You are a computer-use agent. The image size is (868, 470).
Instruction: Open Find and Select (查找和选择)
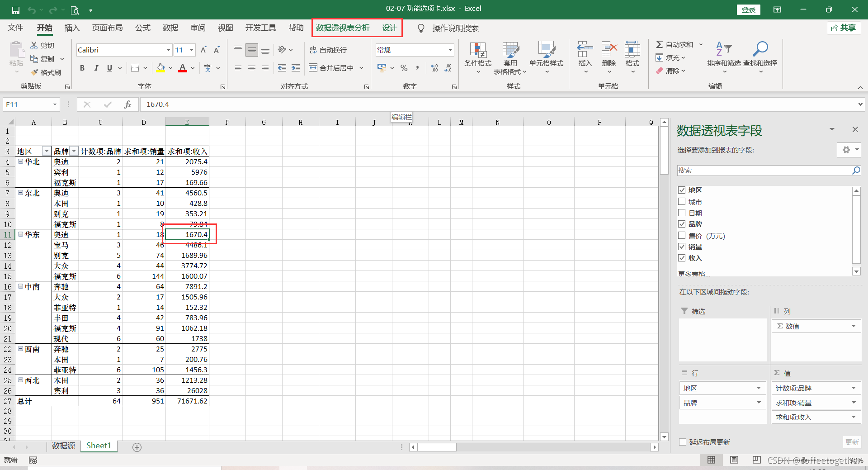point(760,58)
